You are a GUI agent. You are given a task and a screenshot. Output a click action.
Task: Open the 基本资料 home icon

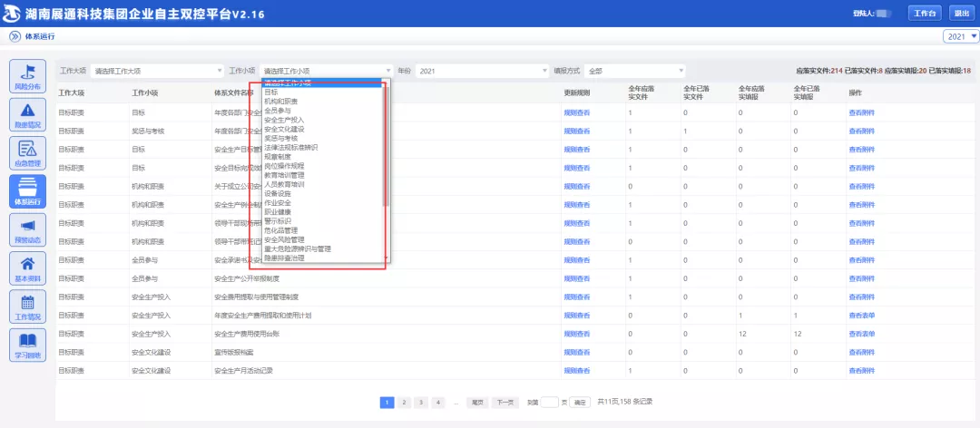[28, 268]
